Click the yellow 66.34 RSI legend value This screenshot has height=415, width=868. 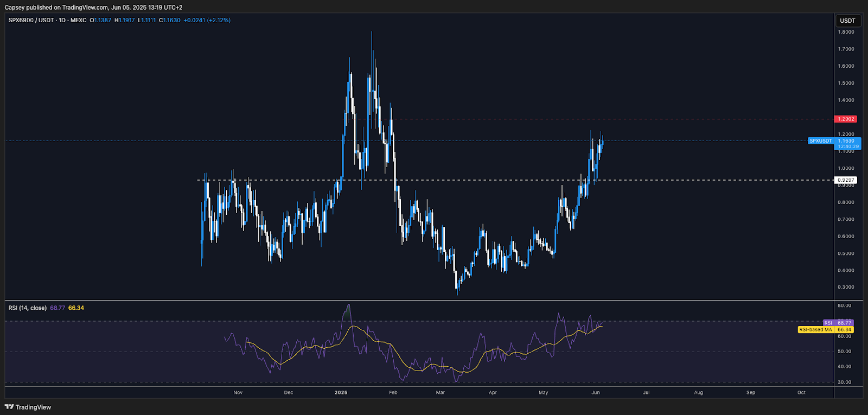point(76,308)
